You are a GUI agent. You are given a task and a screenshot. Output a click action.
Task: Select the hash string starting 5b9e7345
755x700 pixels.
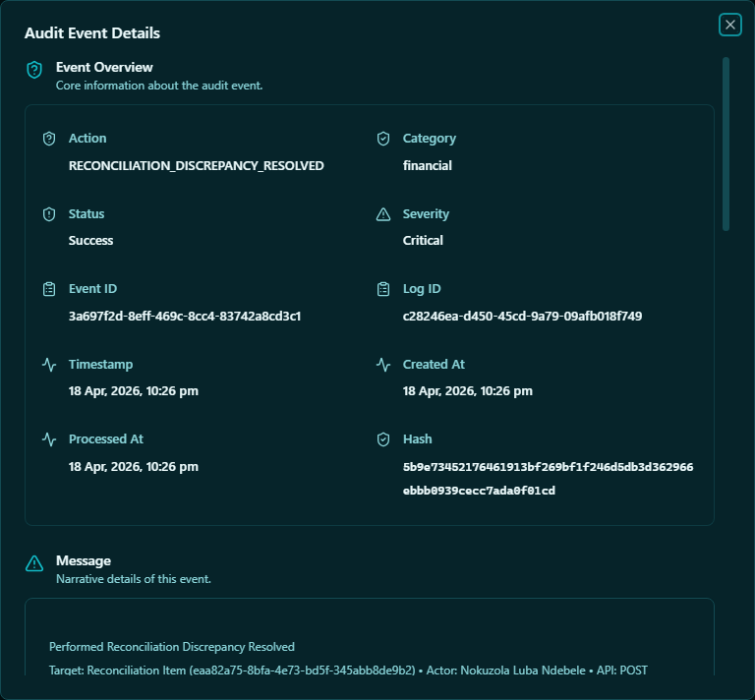coord(548,479)
